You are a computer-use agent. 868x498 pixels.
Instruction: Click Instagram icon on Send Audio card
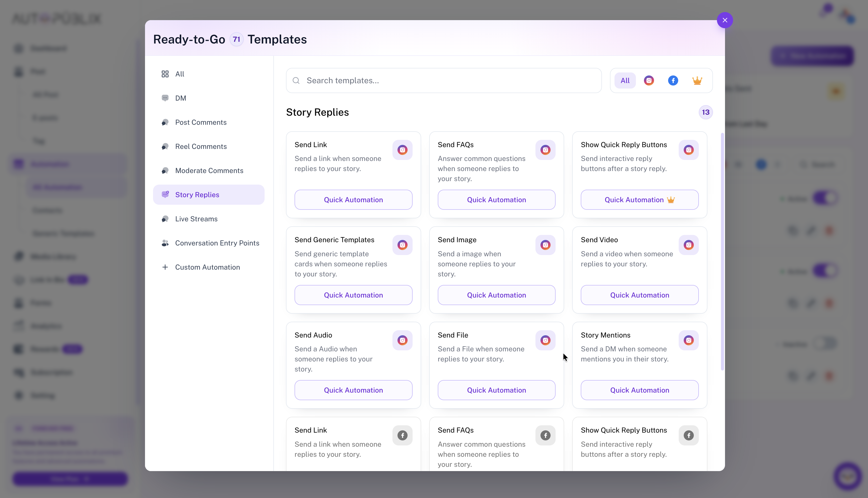(402, 340)
